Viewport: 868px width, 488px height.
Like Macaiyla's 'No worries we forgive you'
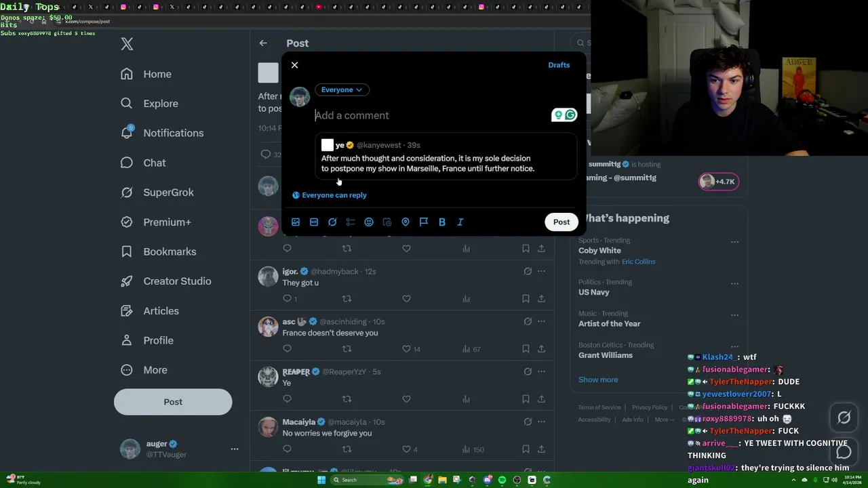point(406,449)
